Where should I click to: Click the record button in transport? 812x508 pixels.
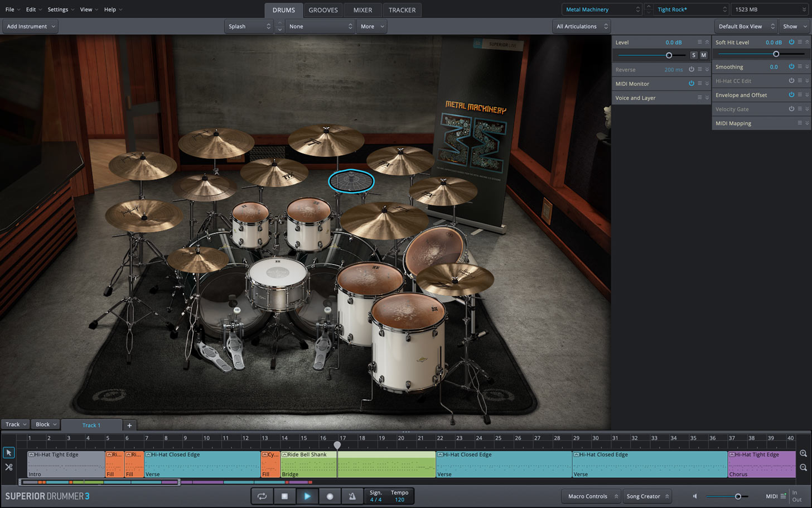click(330, 496)
